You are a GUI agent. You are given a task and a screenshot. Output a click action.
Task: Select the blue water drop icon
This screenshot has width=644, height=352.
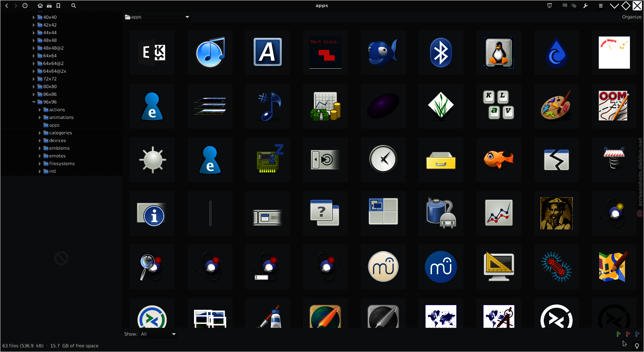[x=557, y=53]
